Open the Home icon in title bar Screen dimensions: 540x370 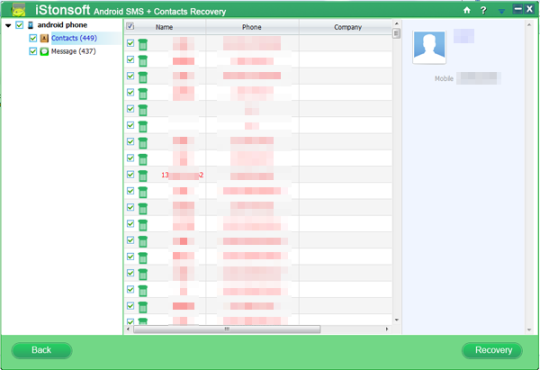tap(467, 10)
